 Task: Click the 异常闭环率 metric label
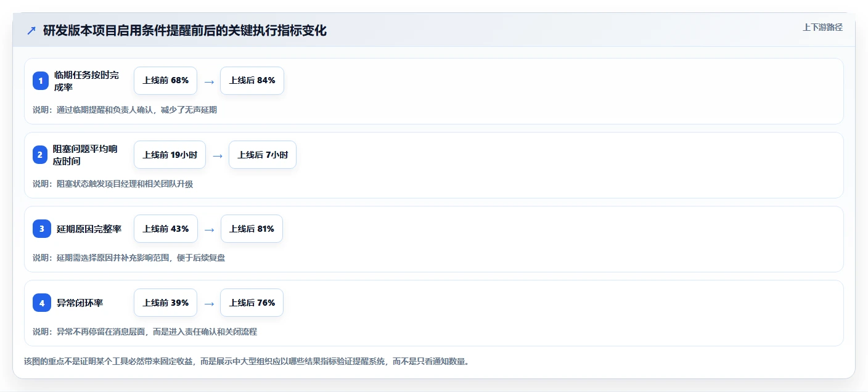[80, 303]
